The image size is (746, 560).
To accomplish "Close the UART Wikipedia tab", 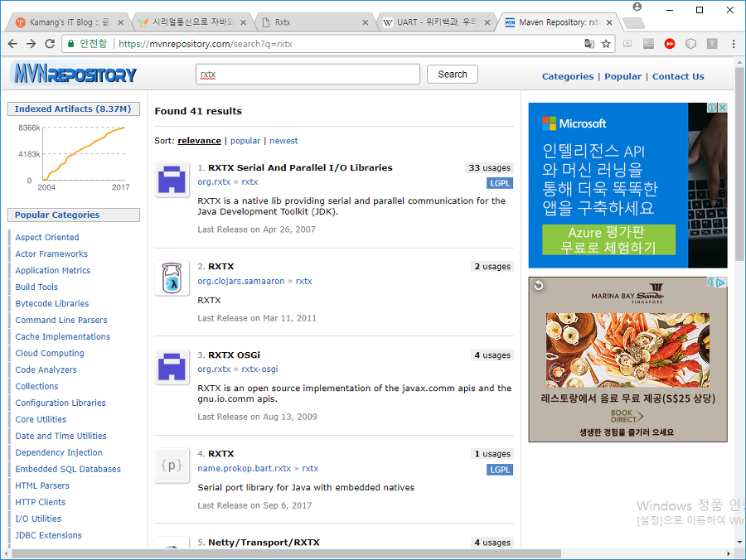I will click(x=487, y=22).
